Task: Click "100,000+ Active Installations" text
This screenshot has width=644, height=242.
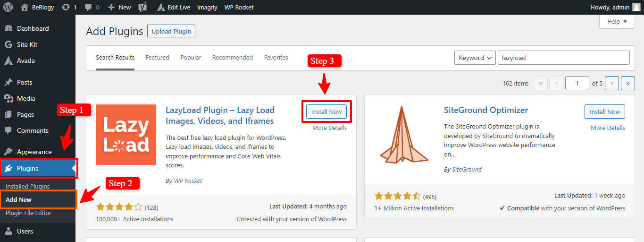Action: pyautogui.click(x=134, y=219)
